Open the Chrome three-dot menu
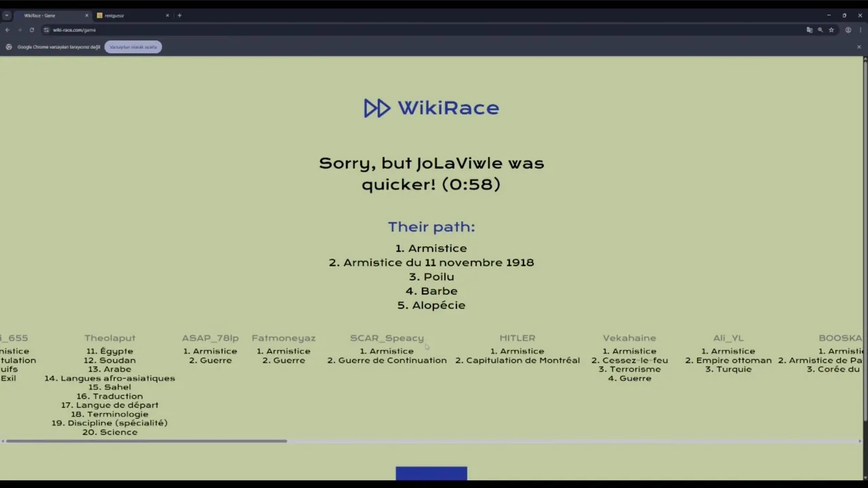Viewport: 868px width, 488px height. pos(859,30)
